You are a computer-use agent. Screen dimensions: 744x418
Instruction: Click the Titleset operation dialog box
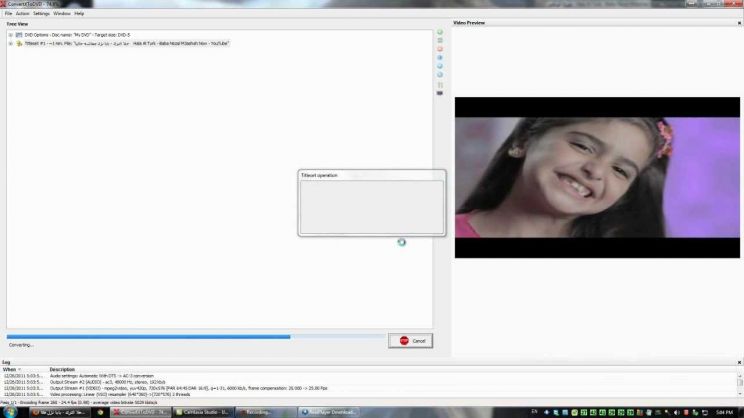click(x=372, y=203)
